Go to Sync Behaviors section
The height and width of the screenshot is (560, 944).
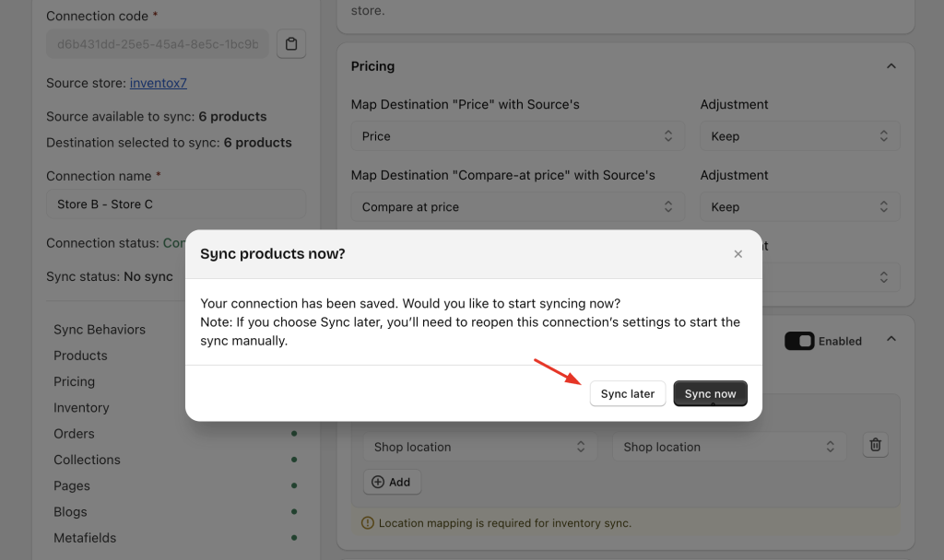100,330
